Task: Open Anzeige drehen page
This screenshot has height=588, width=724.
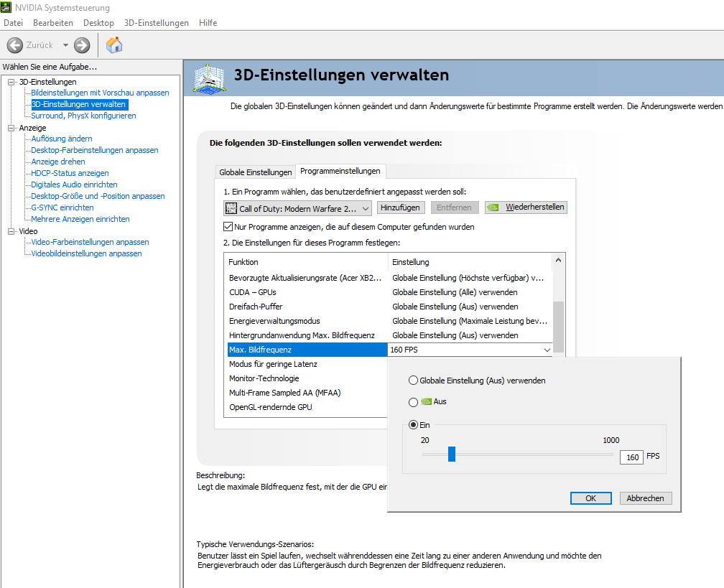Action: click(58, 162)
